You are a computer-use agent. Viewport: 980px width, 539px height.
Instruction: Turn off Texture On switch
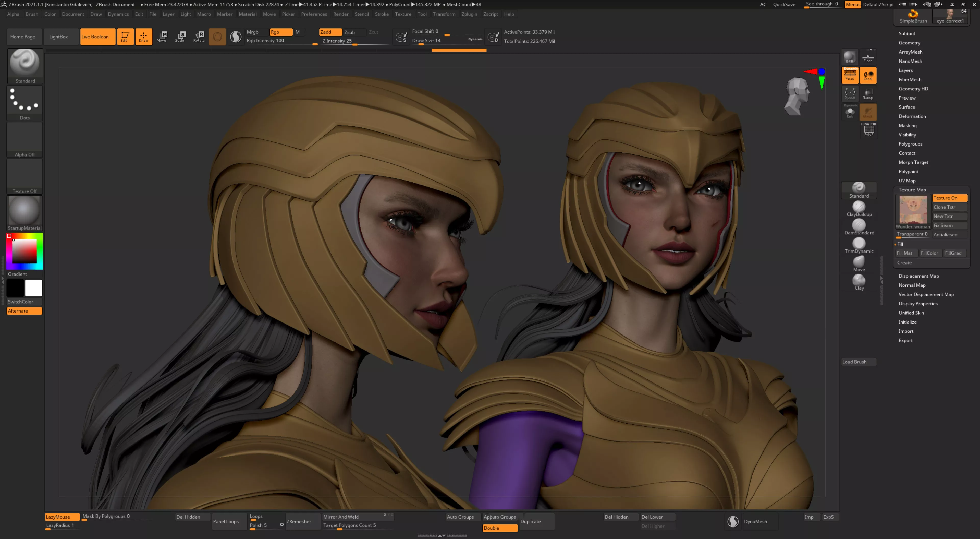pos(949,198)
